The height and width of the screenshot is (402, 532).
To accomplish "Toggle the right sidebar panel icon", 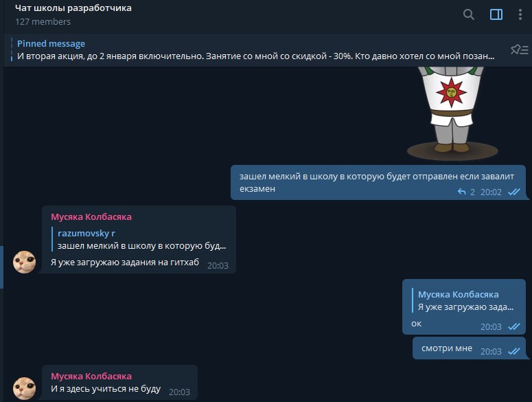I will [x=496, y=14].
